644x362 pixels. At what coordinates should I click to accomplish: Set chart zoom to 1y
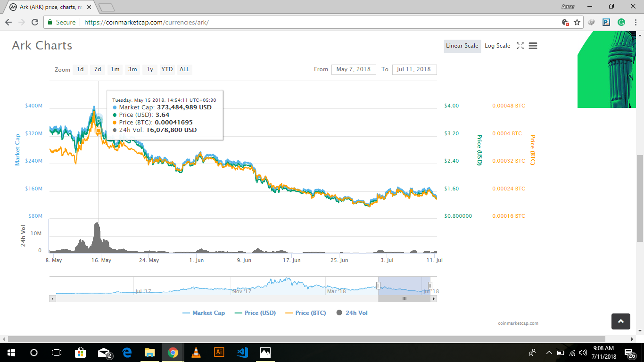click(150, 69)
